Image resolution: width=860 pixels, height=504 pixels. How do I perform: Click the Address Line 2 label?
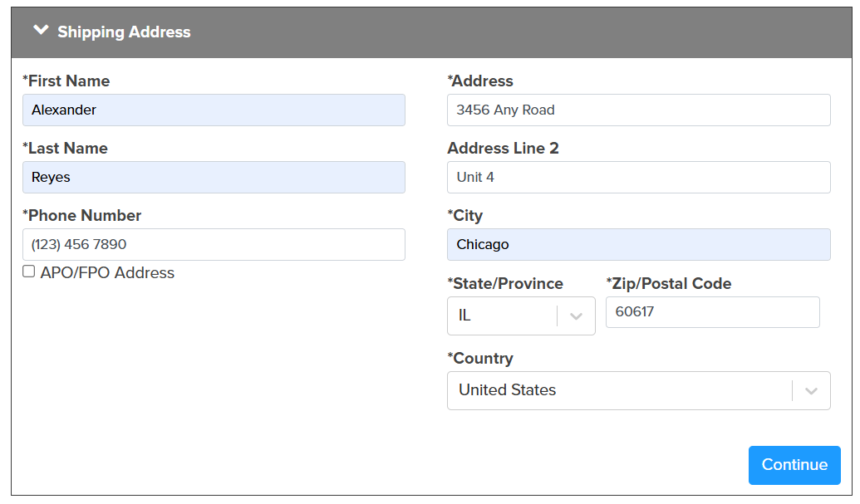point(503,149)
